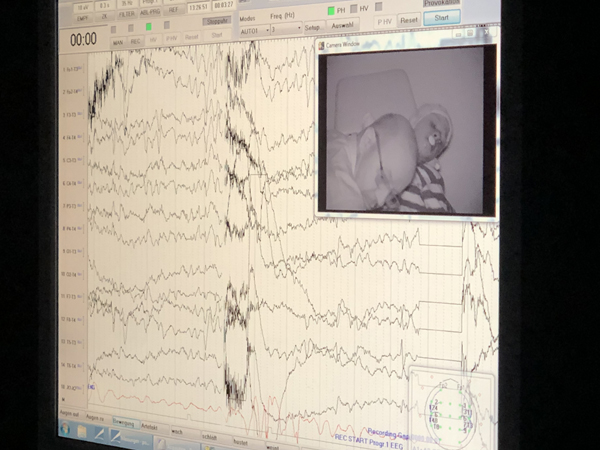Screen dimensions: 600x450
Task: Toggle the gray HV indicator box
Action: point(354,9)
